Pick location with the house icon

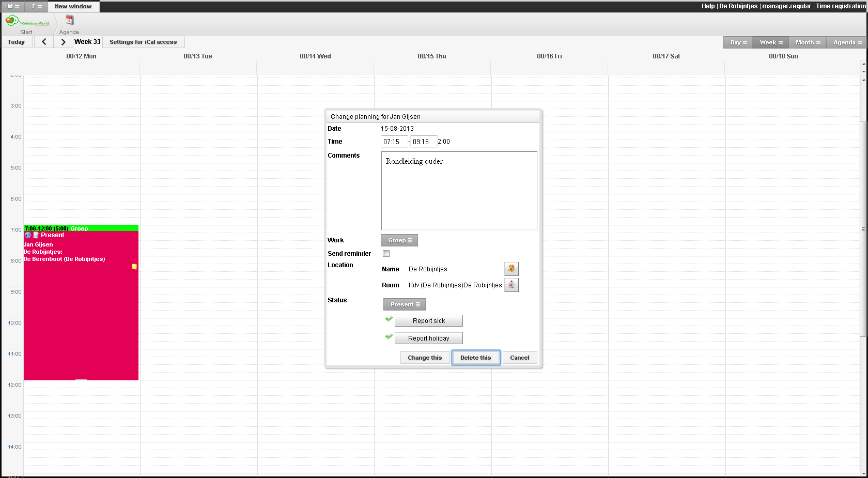click(511, 269)
